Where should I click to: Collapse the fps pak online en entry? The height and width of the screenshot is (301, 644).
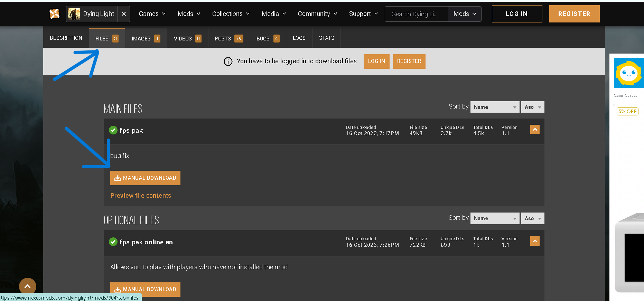click(535, 241)
